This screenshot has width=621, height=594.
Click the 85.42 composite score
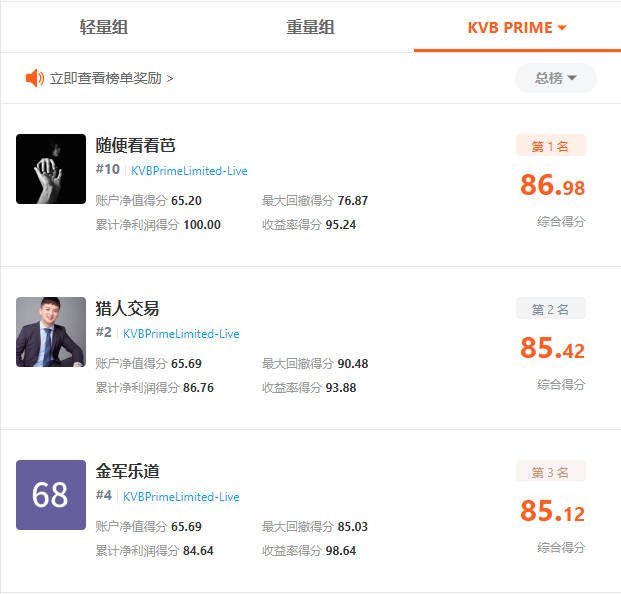point(552,349)
